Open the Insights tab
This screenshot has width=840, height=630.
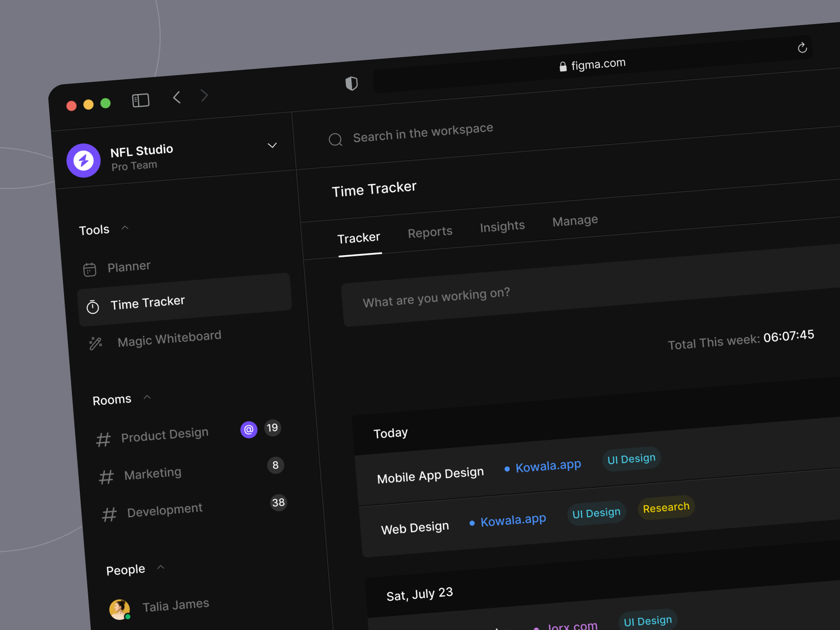[502, 226]
